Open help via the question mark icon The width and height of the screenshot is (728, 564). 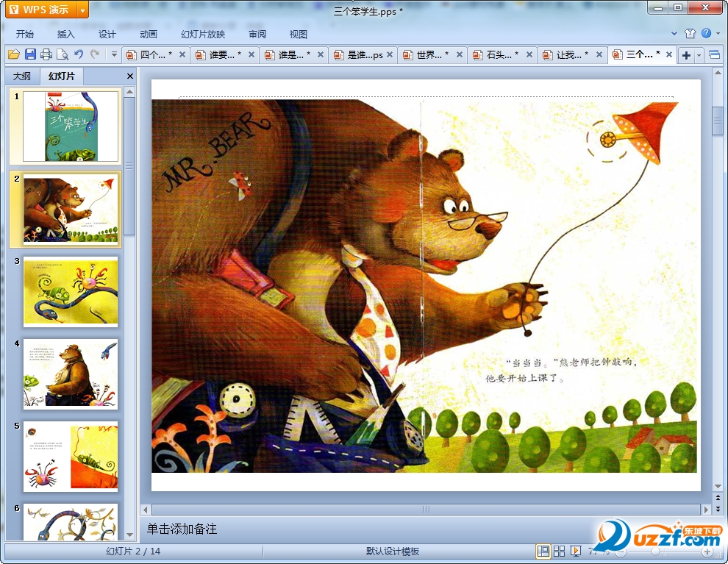706,33
